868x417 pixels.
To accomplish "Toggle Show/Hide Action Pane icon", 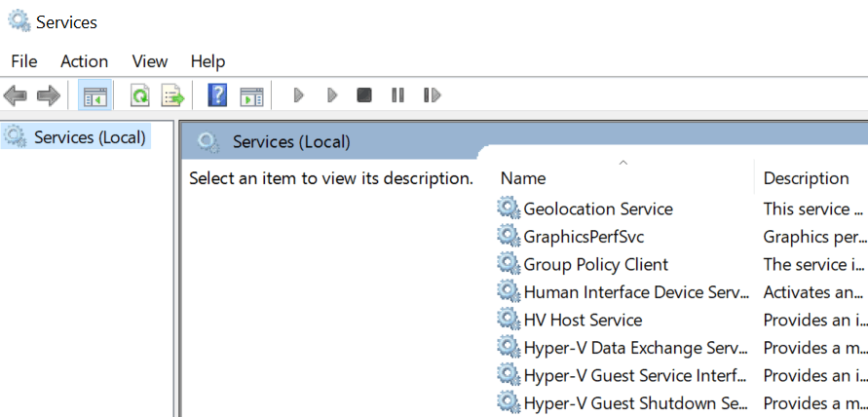I will [x=251, y=95].
